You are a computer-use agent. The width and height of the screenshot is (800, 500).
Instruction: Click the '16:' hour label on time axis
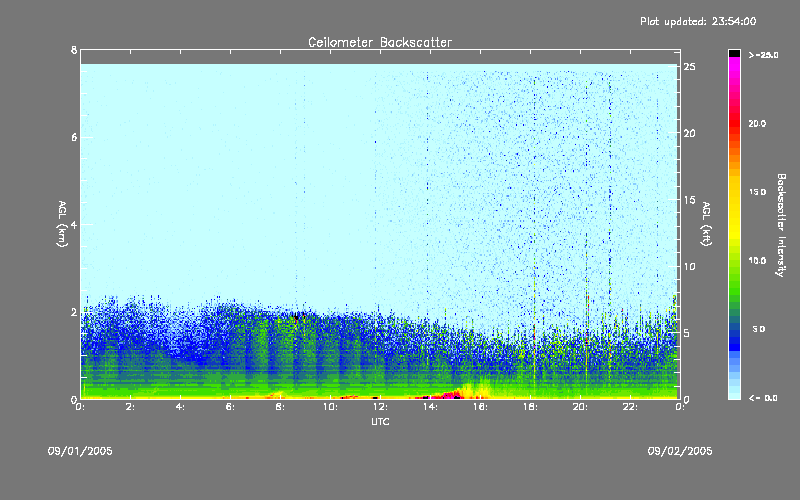(x=480, y=407)
